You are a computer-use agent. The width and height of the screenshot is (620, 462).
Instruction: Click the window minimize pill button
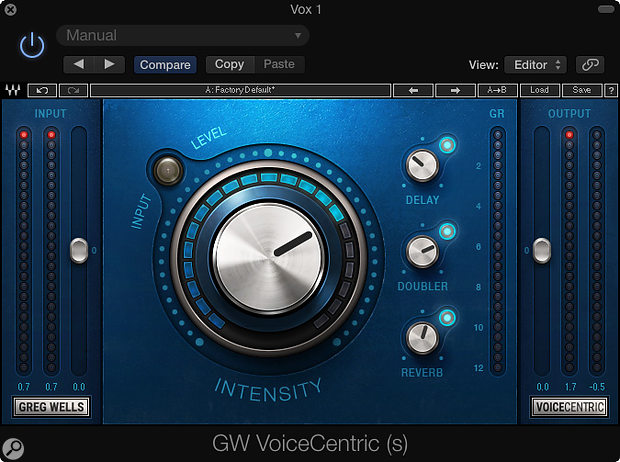[x=606, y=9]
